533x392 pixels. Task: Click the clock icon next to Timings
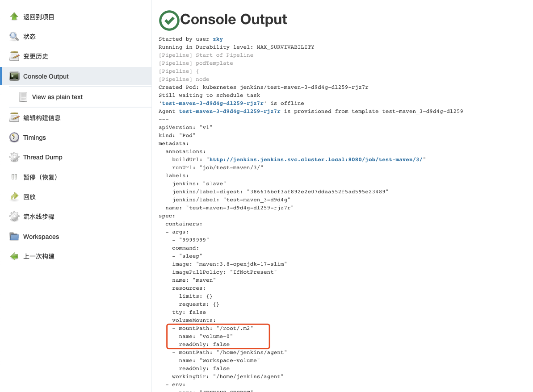tap(14, 137)
